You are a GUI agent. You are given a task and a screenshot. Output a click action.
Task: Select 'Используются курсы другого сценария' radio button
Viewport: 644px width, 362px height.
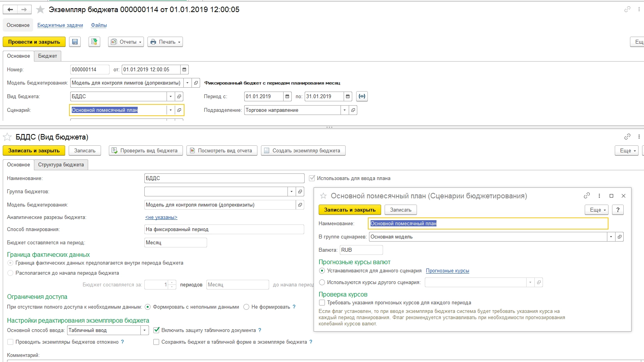(322, 283)
